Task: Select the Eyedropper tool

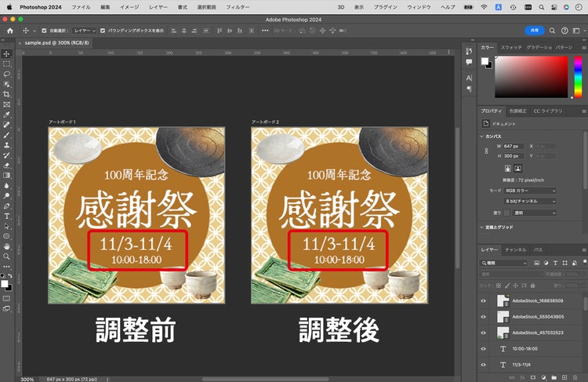Action: click(7, 115)
